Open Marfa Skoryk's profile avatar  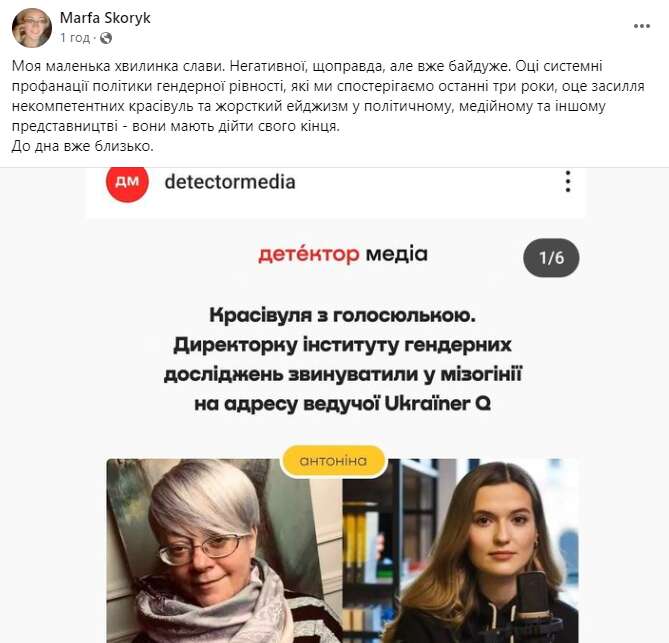coord(32,28)
